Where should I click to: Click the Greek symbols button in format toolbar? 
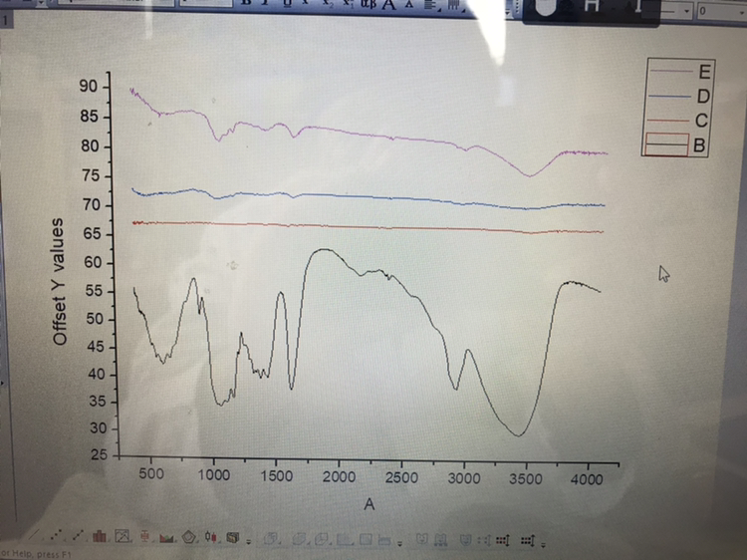[369, 4]
